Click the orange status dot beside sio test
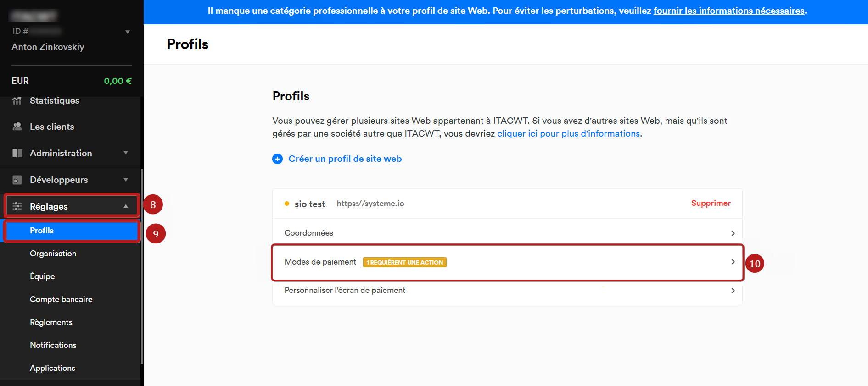This screenshot has width=868, height=386. click(287, 204)
